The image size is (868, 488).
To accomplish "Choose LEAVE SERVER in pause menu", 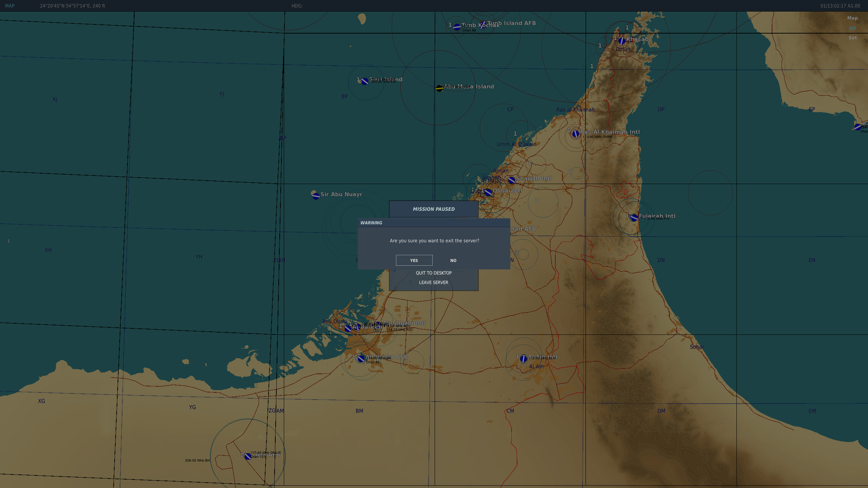I will pyautogui.click(x=434, y=282).
